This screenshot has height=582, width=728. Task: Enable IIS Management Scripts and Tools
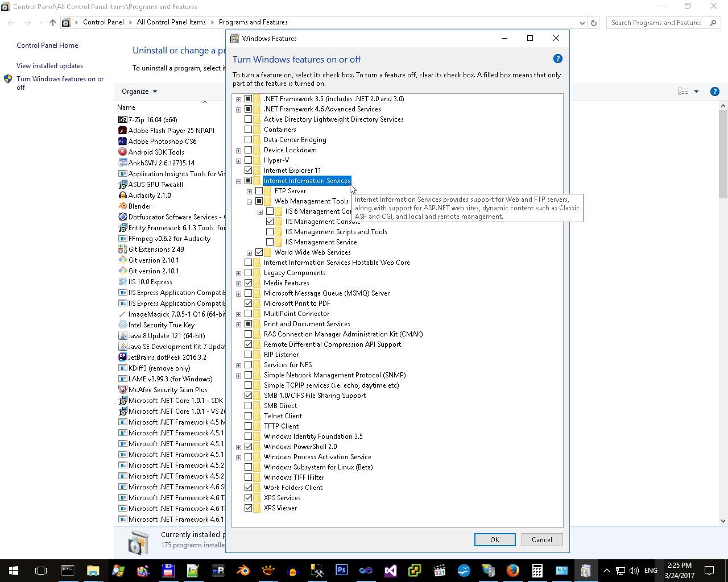[270, 232]
